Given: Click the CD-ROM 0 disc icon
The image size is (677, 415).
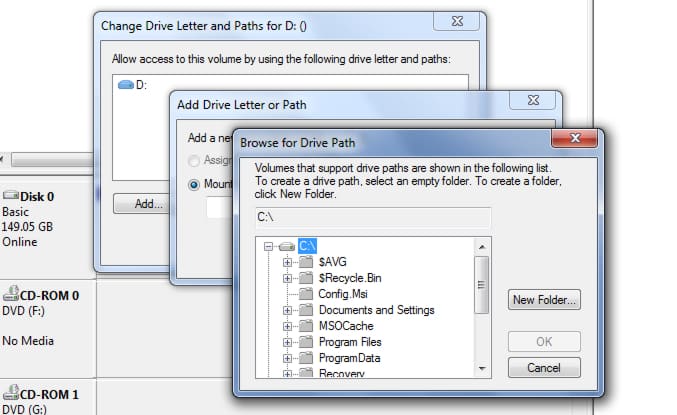Looking at the screenshot, I should point(13,295).
